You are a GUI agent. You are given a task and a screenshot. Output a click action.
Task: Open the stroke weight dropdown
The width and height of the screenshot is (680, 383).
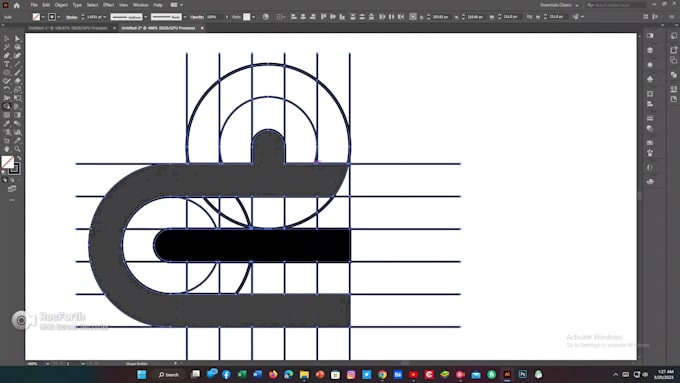click(x=105, y=17)
